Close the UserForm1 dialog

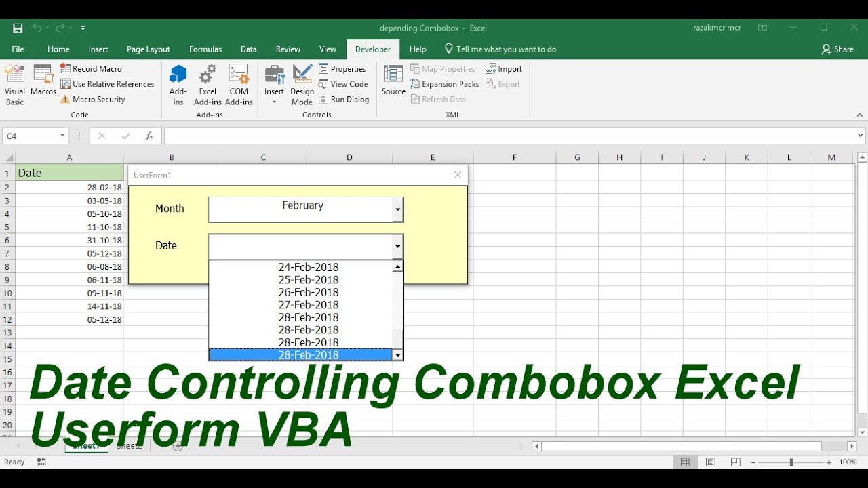click(x=458, y=175)
